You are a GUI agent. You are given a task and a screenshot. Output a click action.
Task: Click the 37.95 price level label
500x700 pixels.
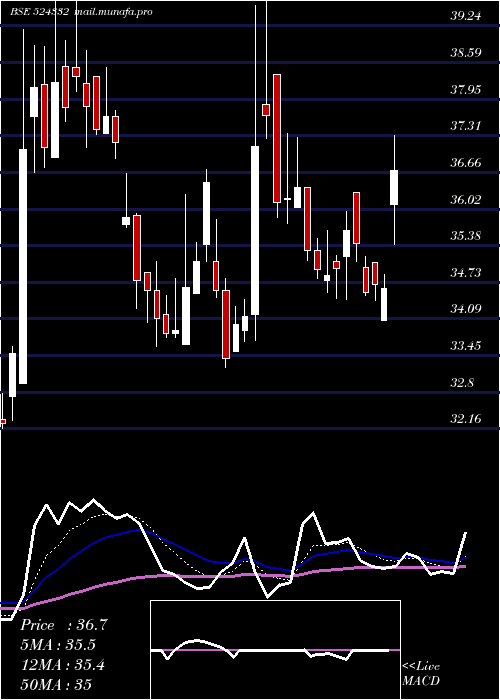tap(466, 90)
